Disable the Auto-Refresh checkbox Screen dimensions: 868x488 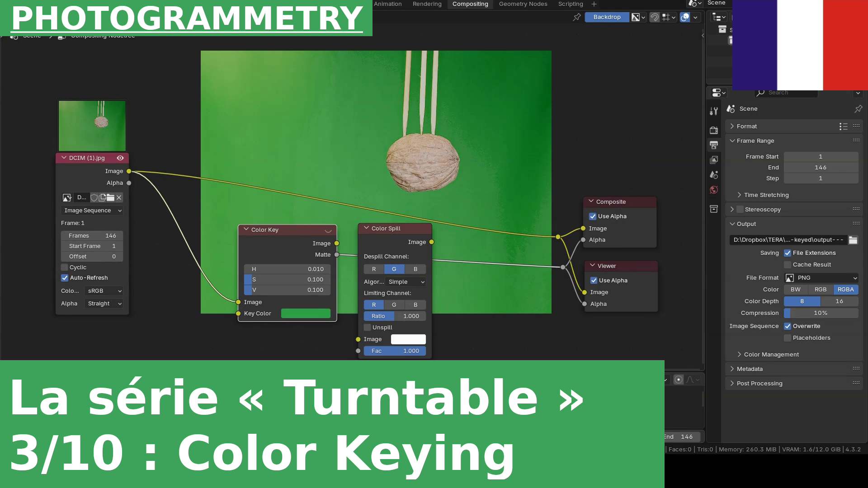tap(65, 278)
